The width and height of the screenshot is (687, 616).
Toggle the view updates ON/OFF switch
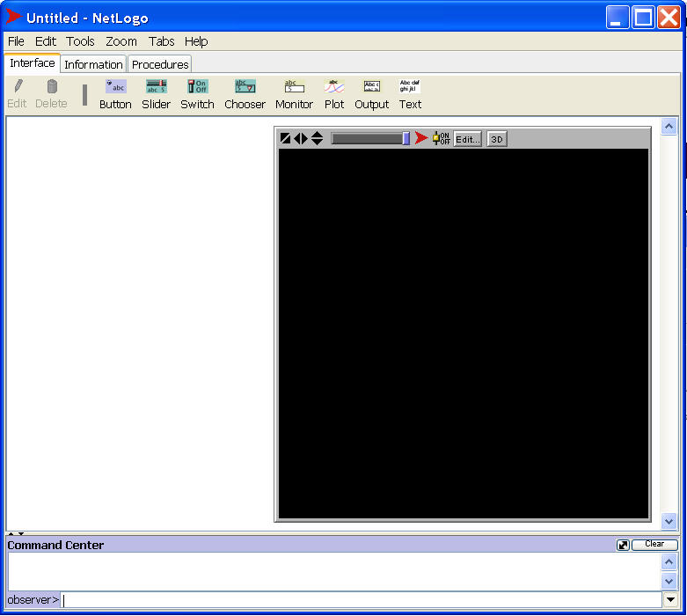(x=442, y=138)
